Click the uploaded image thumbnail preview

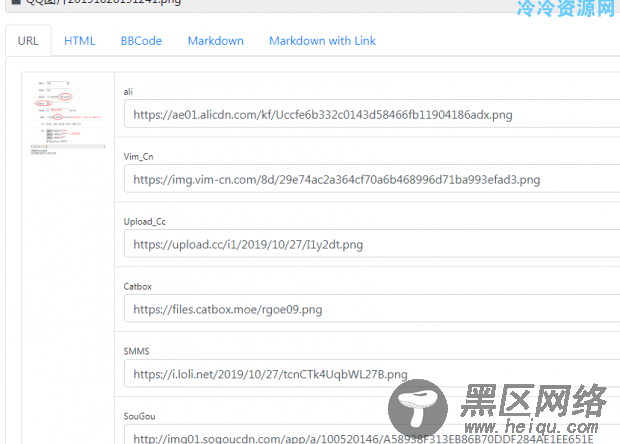[x=68, y=117]
